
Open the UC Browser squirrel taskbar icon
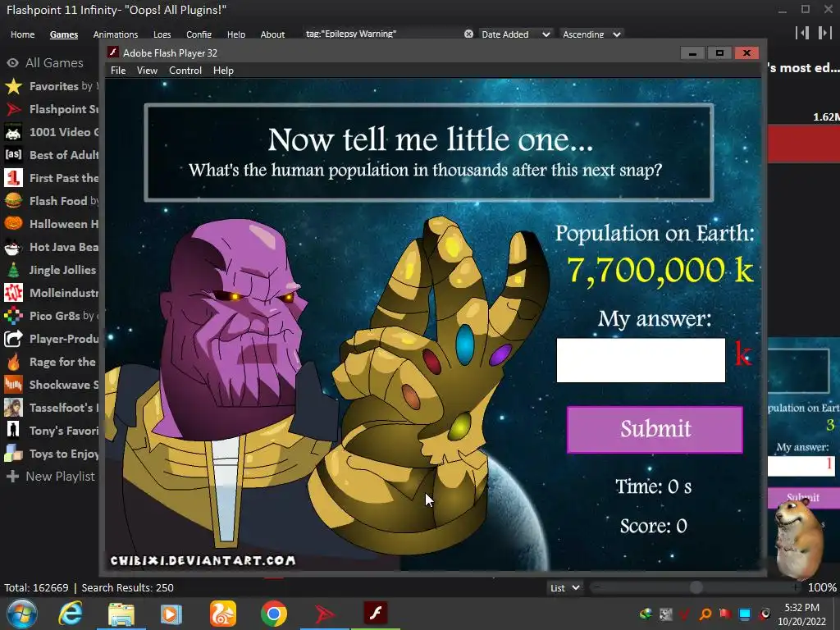tap(223, 614)
